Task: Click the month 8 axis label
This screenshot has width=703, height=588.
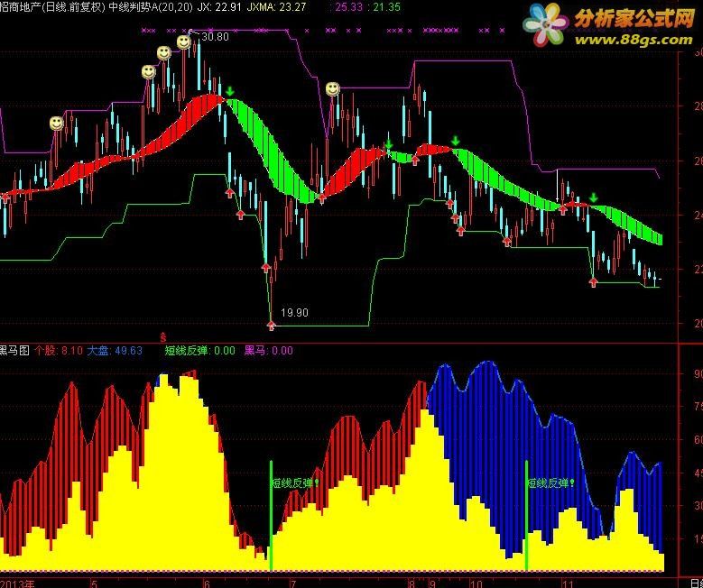Action: point(412,583)
